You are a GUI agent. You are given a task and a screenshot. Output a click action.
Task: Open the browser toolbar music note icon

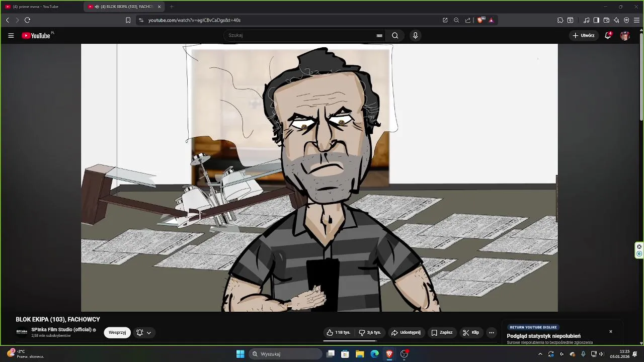click(586, 20)
